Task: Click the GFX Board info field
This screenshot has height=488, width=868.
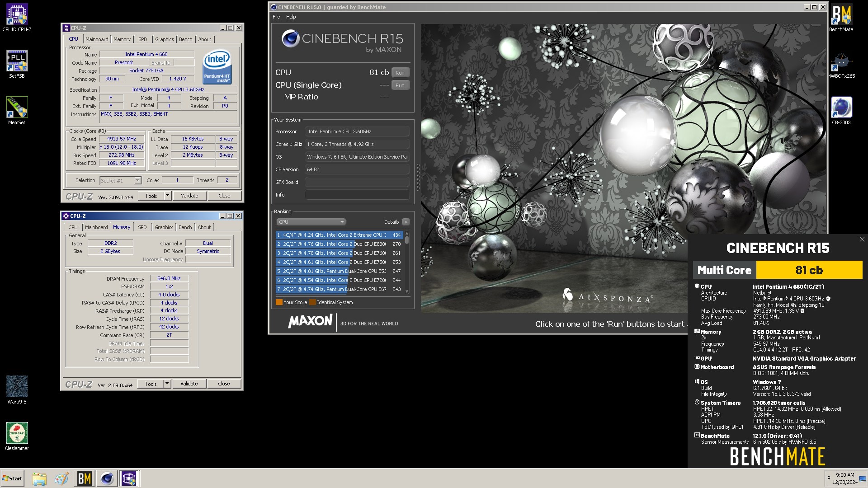Action: (357, 182)
